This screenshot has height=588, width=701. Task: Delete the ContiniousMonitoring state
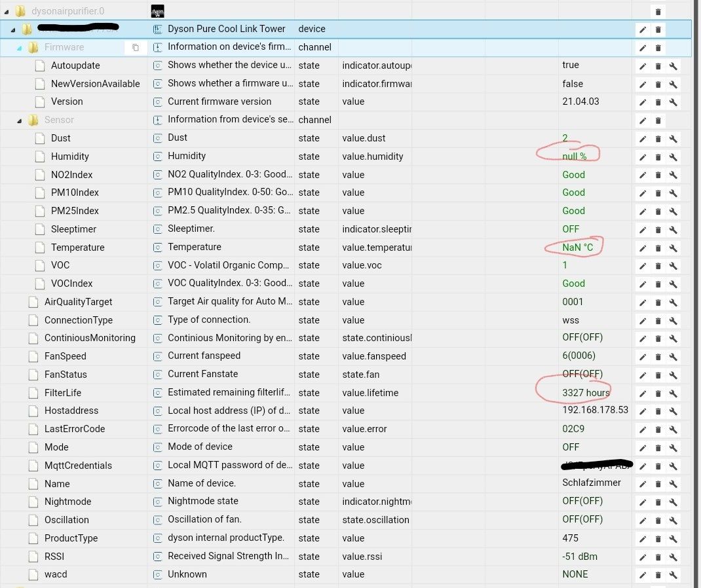point(658,339)
